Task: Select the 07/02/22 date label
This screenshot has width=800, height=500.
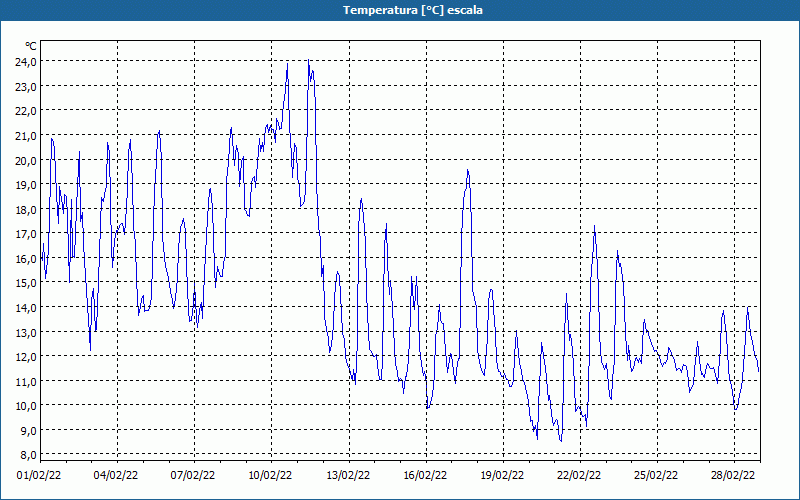Action: pos(193,475)
